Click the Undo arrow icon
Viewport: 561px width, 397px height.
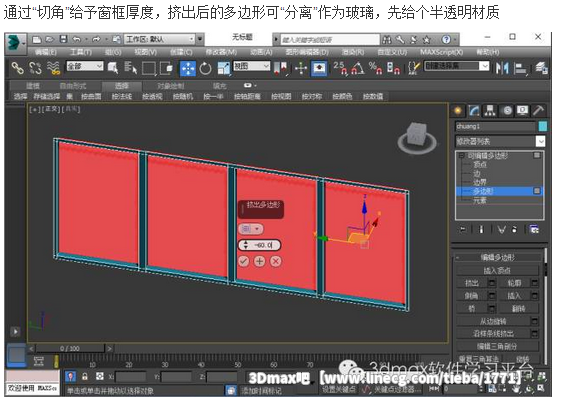click(x=76, y=39)
